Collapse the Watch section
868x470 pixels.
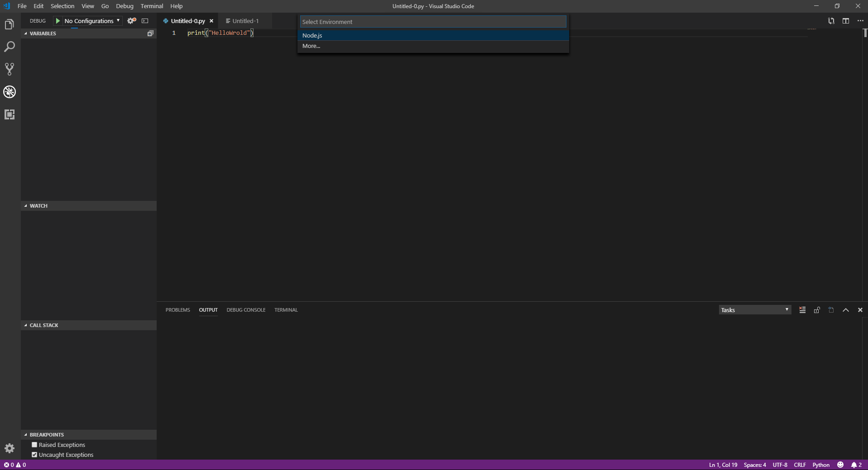89,206
